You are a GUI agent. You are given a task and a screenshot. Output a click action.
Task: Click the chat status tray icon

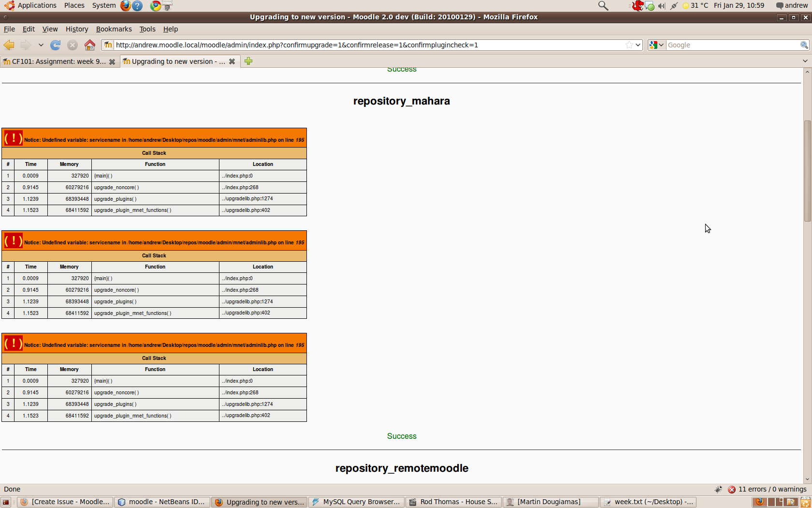(x=650, y=6)
